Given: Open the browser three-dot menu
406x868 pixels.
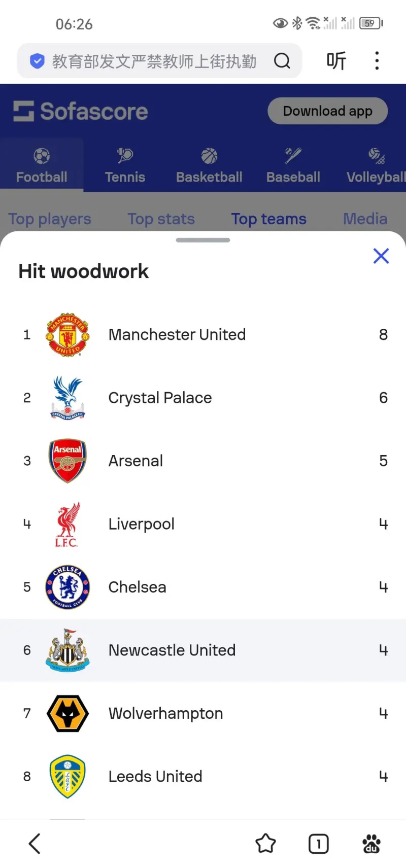Looking at the screenshot, I should coord(377,61).
